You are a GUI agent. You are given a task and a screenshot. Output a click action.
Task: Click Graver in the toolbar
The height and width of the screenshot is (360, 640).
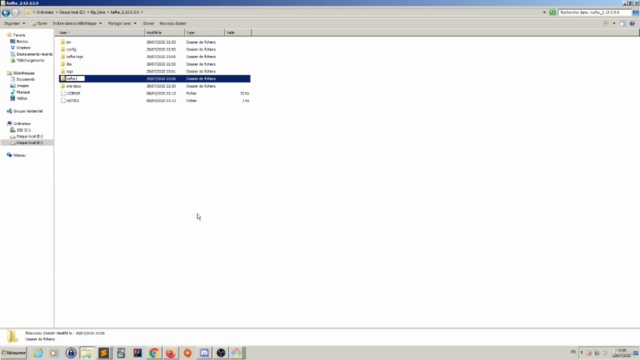149,24
